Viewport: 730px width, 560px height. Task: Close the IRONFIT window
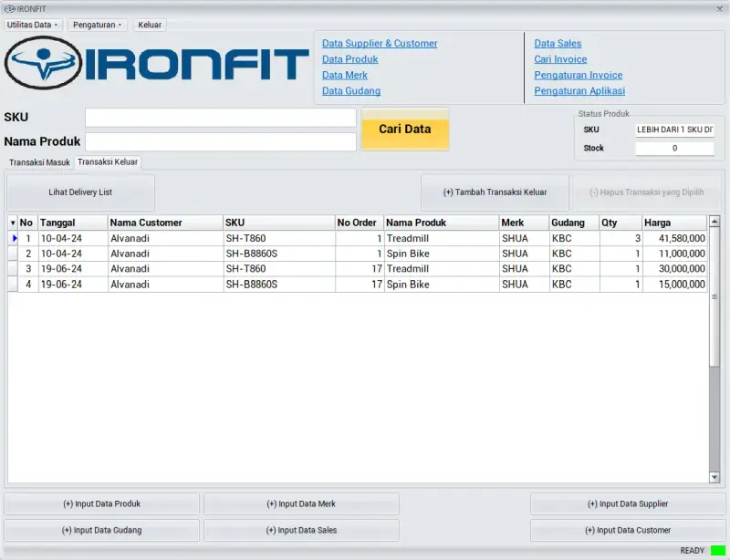tap(719, 9)
